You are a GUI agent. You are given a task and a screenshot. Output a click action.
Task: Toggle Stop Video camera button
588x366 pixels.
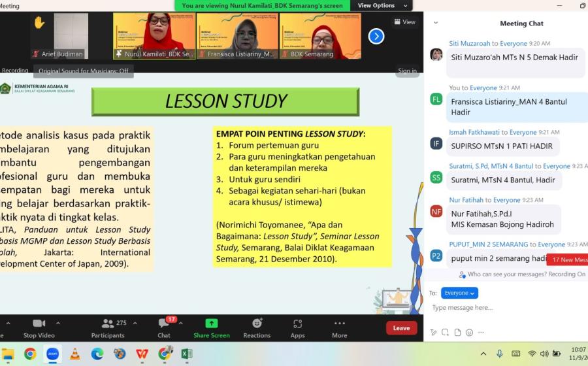point(39,327)
